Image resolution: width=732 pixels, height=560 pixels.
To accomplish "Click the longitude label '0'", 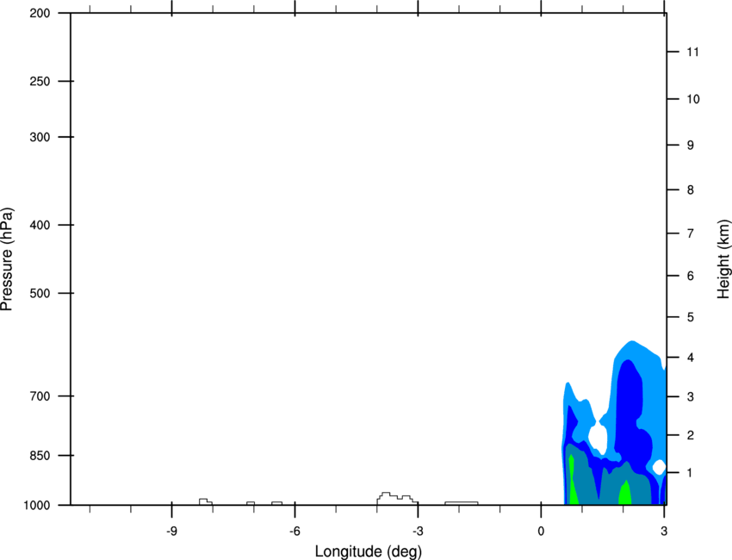I will click(541, 532).
